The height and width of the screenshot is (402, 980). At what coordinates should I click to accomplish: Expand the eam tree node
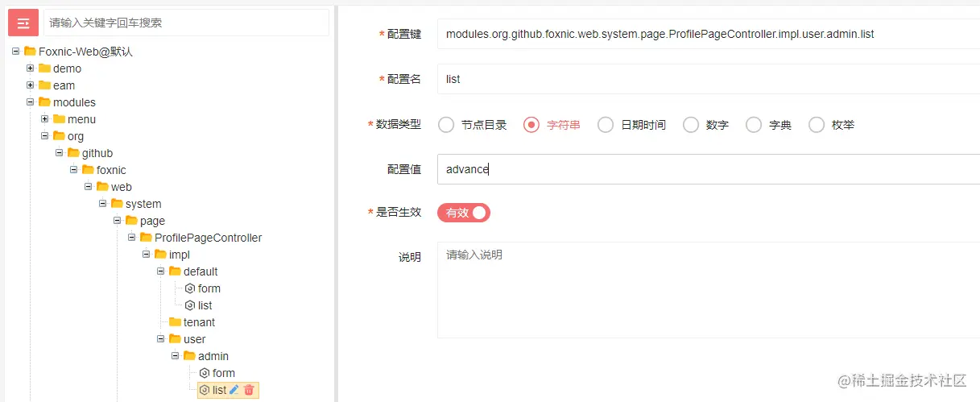pyautogui.click(x=31, y=85)
